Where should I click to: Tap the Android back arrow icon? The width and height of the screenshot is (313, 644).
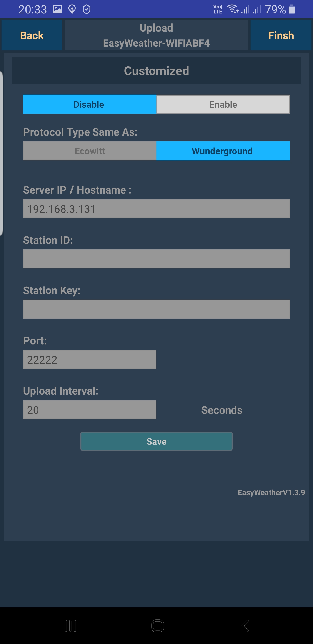(x=245, y=626)
